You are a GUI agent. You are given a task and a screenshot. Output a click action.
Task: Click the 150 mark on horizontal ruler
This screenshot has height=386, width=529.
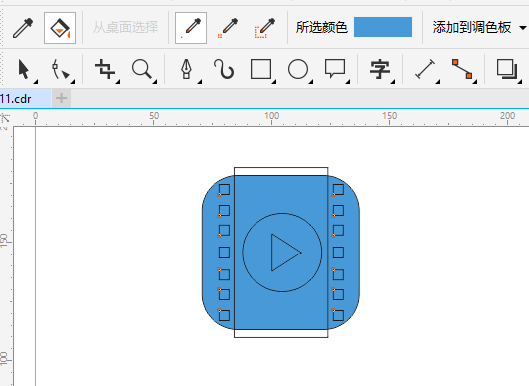[x=390, y=116]
